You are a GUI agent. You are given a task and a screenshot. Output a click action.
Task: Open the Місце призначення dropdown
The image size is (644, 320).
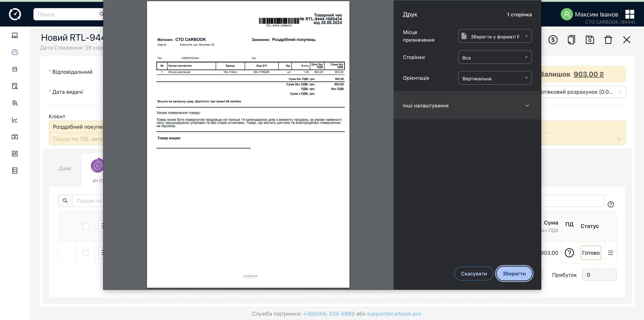pos(495,36)
